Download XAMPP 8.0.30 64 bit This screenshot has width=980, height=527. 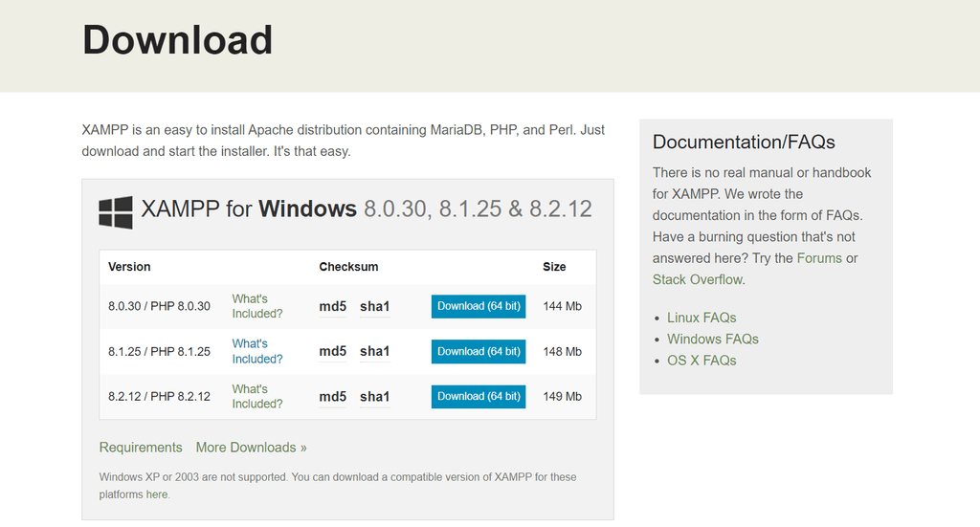click(x=479, y=307)
